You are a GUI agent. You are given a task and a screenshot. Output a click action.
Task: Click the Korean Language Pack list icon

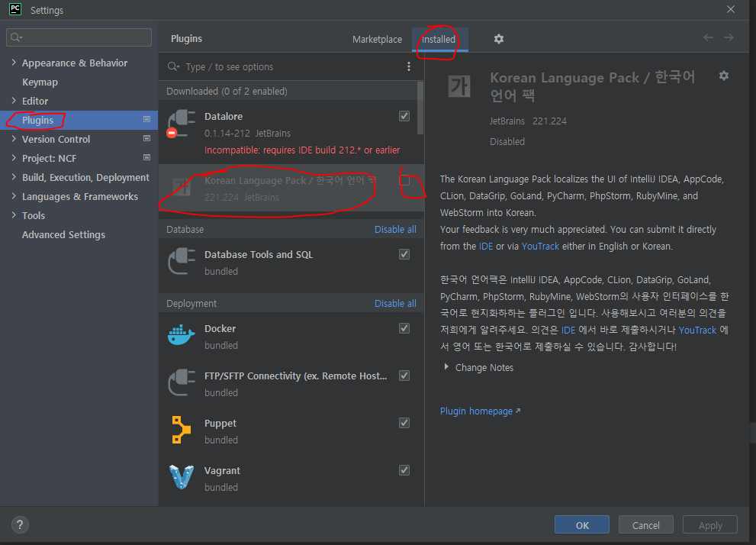(182, 188)
